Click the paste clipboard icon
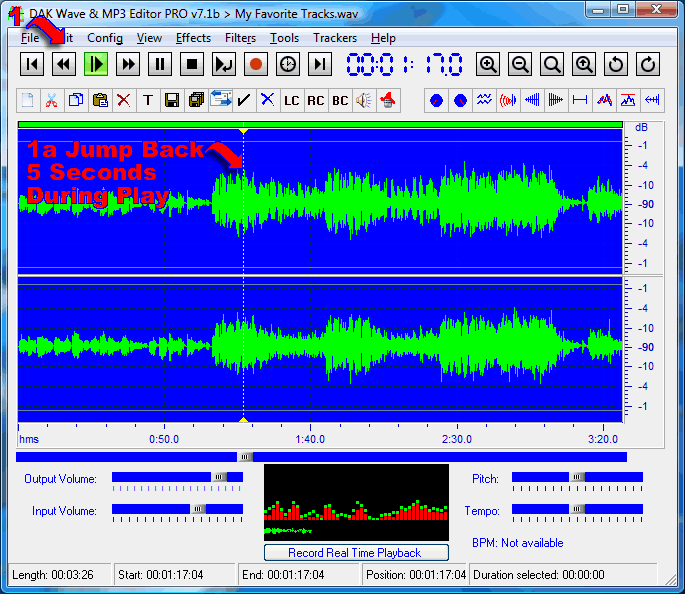 point(100,100)
